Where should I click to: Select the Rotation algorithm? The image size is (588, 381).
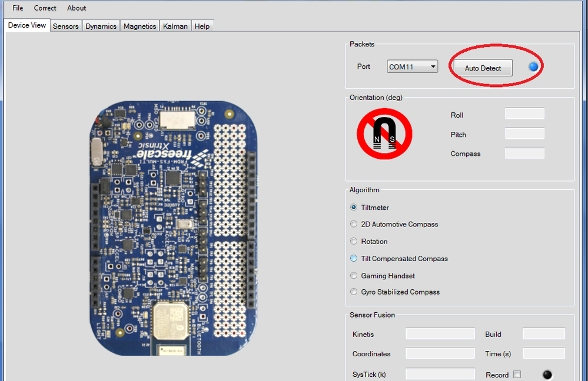pos(354,241)
